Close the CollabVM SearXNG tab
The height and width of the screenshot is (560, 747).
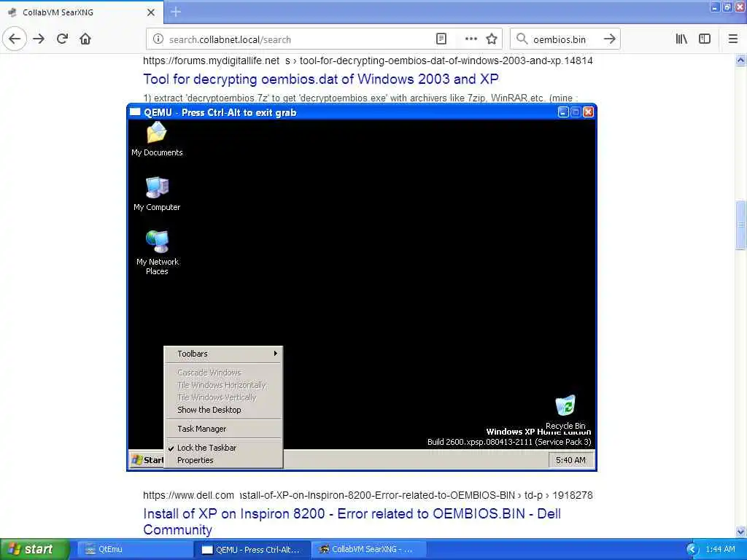coord(151,12)
